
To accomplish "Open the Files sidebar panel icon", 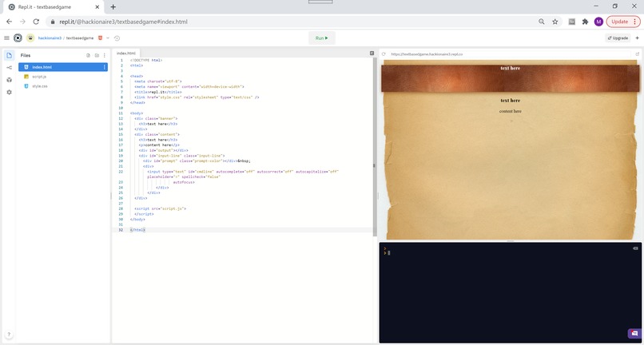I will pos(9,55).
